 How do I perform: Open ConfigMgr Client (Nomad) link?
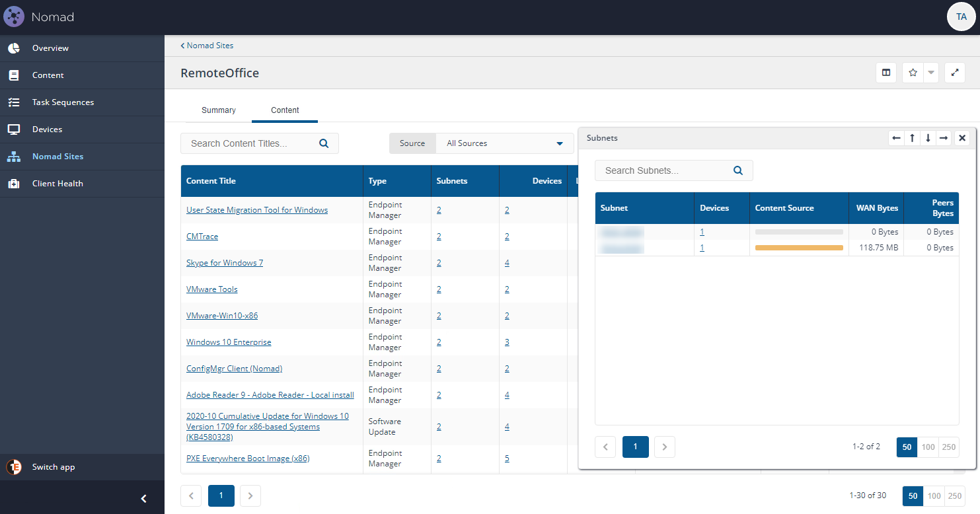(x=234, y=369)
